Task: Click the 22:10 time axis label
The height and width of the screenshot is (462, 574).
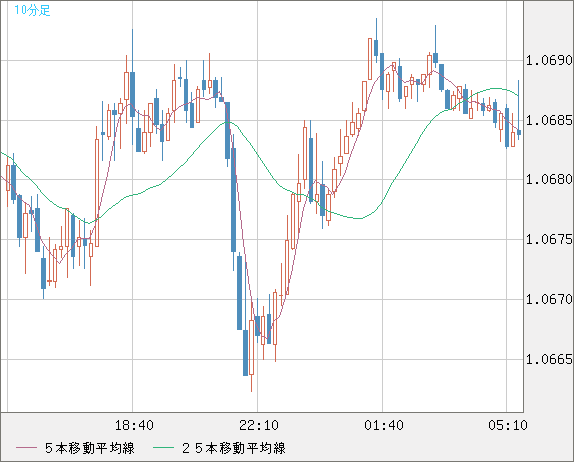Action: click(x=259, y=425)
